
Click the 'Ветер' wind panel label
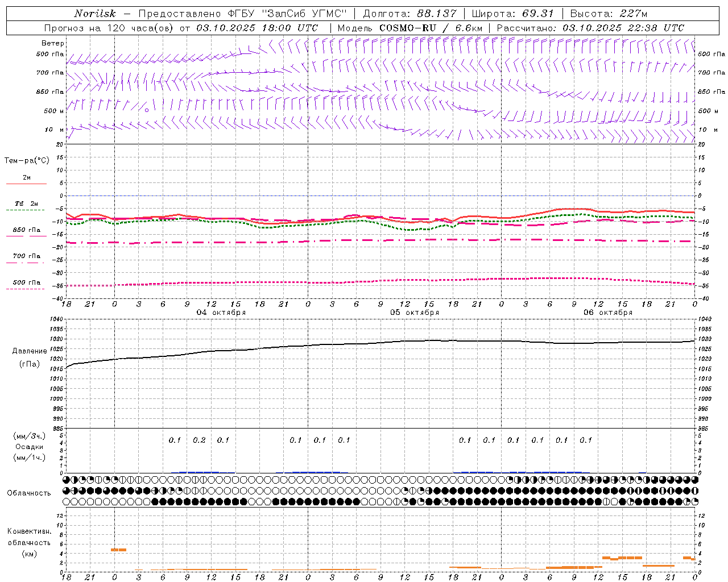[53, 43]
